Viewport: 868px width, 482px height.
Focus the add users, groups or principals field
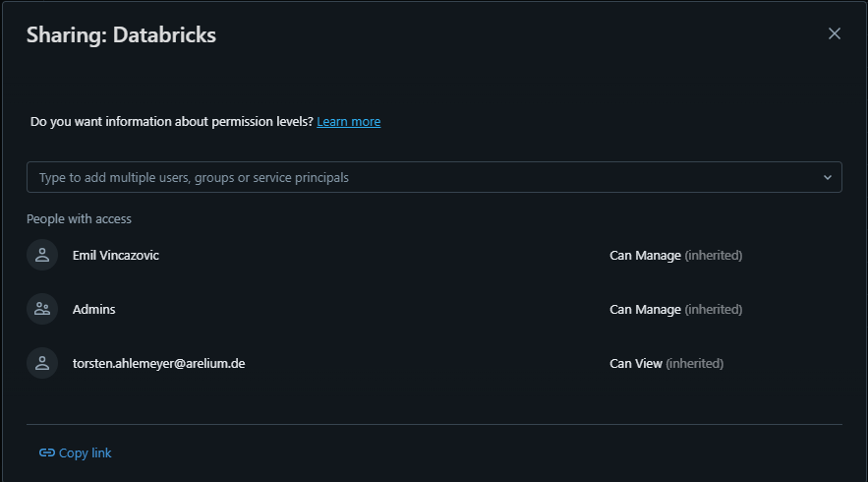point(423,177)
